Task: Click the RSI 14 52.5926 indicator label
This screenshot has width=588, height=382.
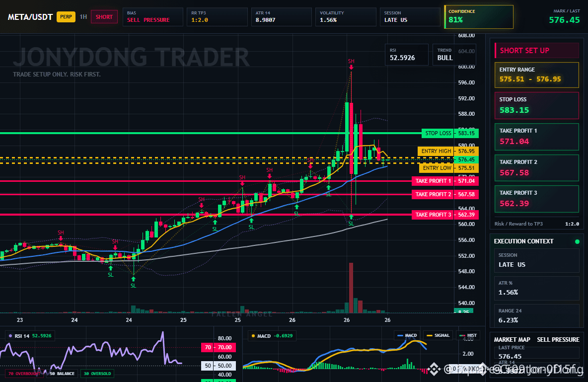Action: pos(30,336)
